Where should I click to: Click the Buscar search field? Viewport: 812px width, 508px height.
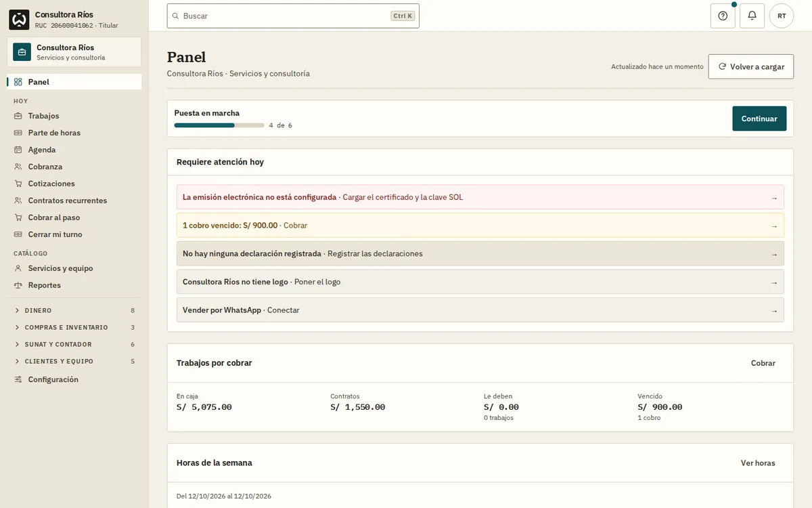(x=293, y=16)
